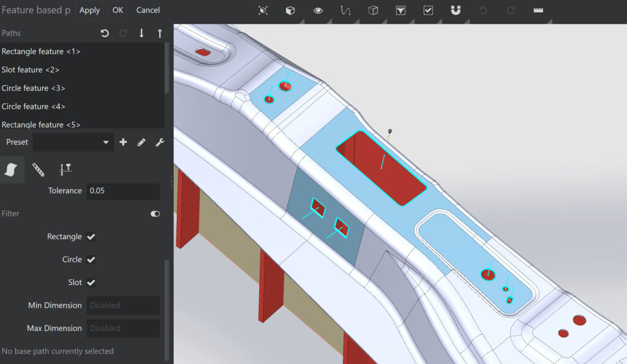Screen dimensions: 627x364
Task: Open the Preset dropdown list
Action: point(105,142)
